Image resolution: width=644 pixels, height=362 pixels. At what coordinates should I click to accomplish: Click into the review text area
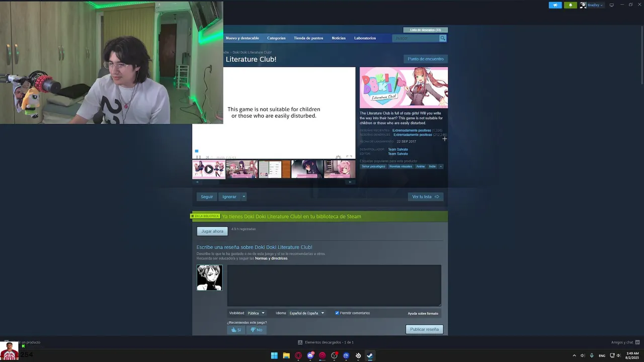(x=334, y=286)
